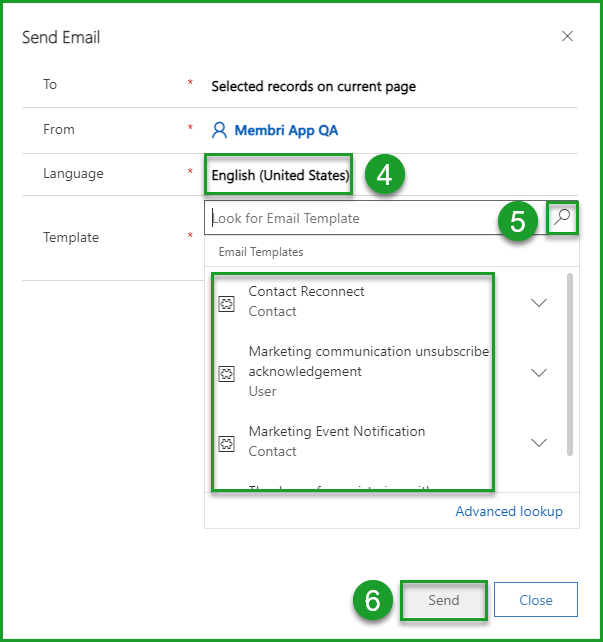Click the 'Selected records on current page' value
Screen dimensions: 603x642
click(313, 86)
